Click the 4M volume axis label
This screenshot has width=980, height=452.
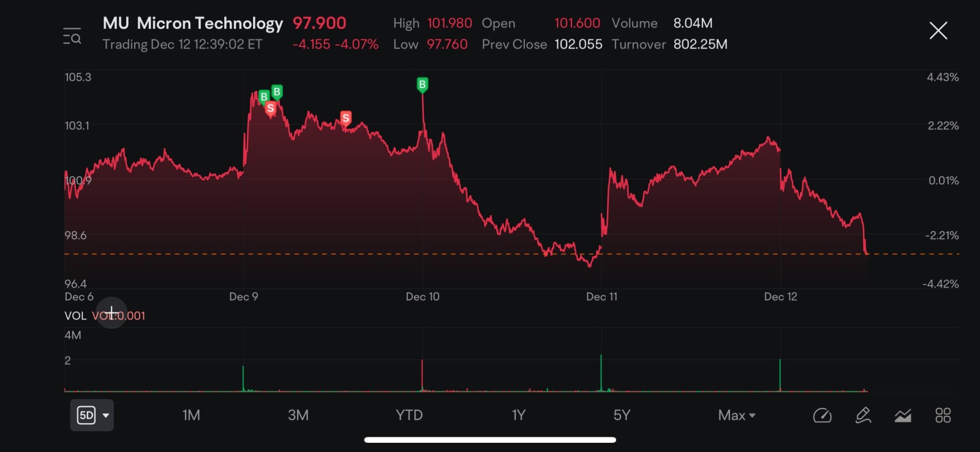73,335
